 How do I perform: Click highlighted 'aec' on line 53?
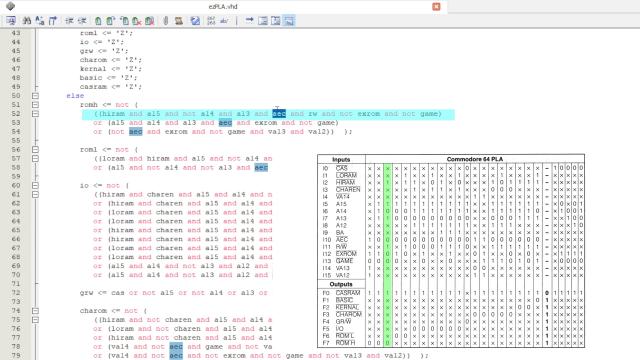[225, 123]
